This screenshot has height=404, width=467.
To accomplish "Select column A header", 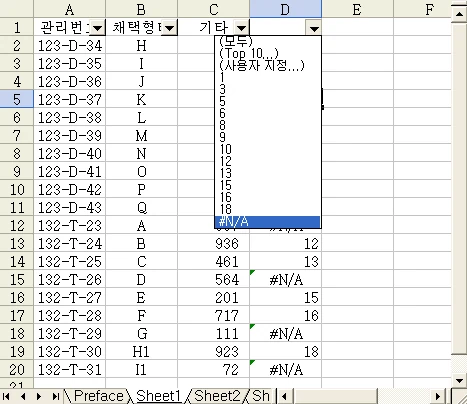I will coord(69,9).
